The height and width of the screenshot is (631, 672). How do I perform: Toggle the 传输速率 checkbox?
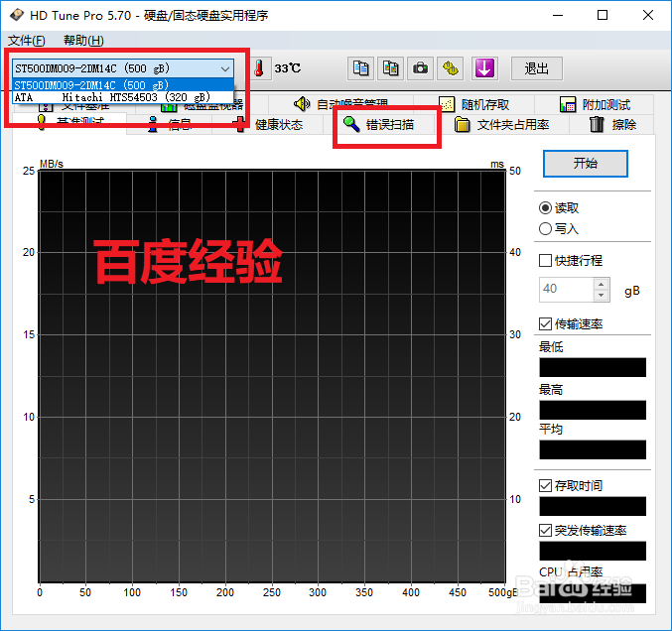[545, 323]
